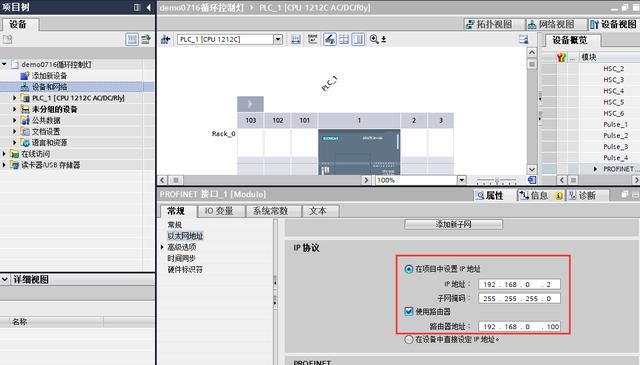640x365 pixels.
Task: Click the module labels toolbar icon
Action: coord(313,39)
